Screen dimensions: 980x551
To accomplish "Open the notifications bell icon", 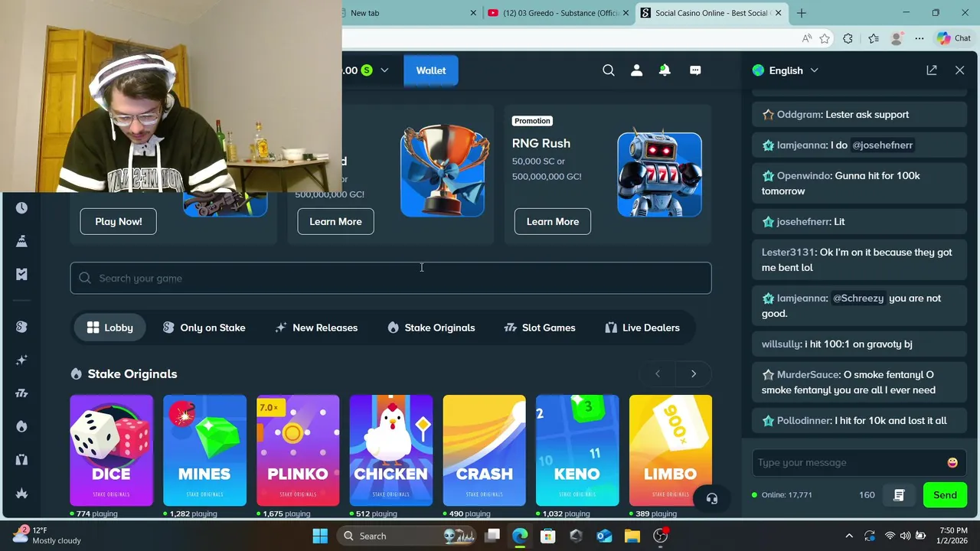I will (x=665, y=70).
